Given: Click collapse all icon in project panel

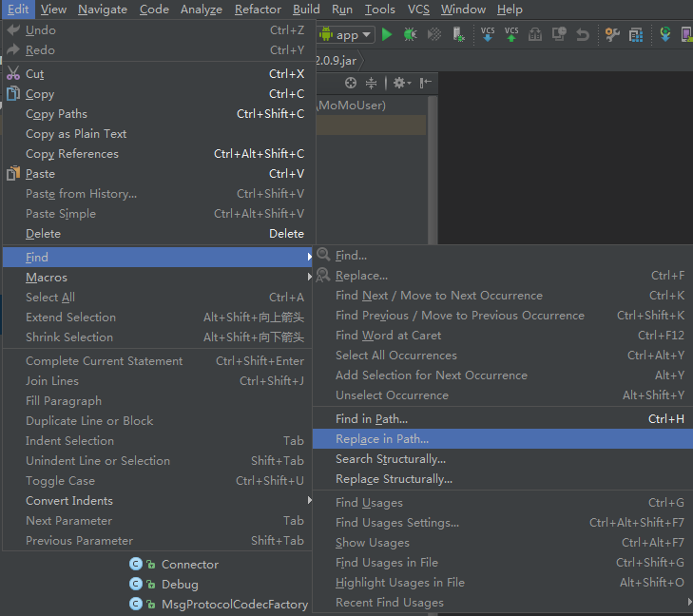Looking at the screenshot, I should click(x=372, y=83).
